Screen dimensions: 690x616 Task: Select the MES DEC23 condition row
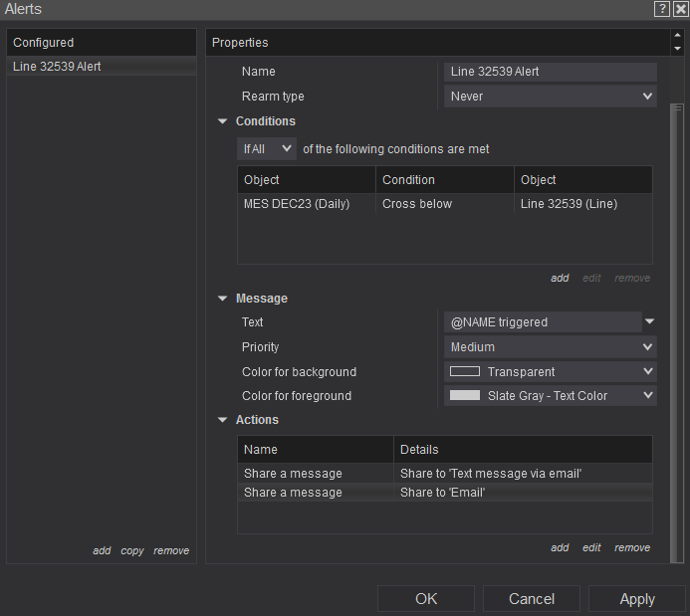click(443, 204)
